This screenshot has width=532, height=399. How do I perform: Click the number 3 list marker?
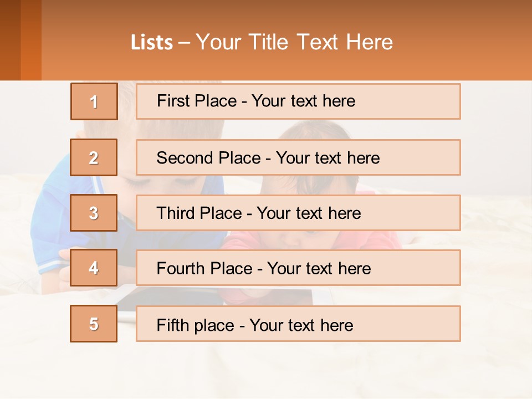pos(94,213)
